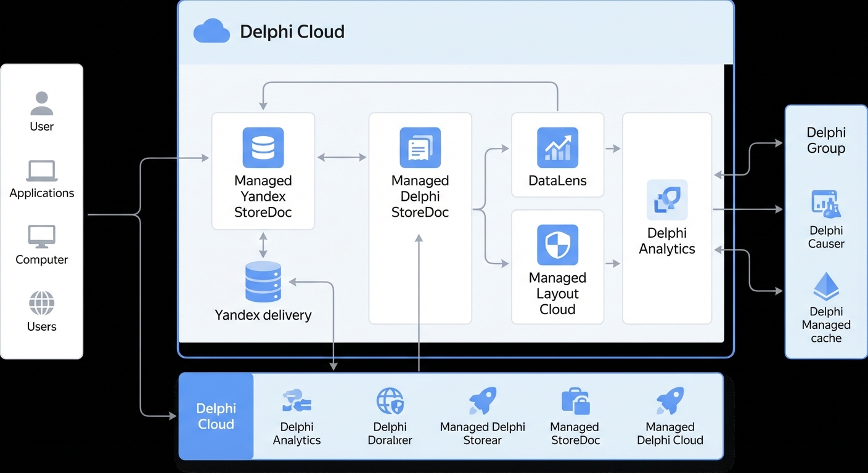Select the "Delphi Group" heading
Viewport: 868px width, 473px height.
(826, 140)
